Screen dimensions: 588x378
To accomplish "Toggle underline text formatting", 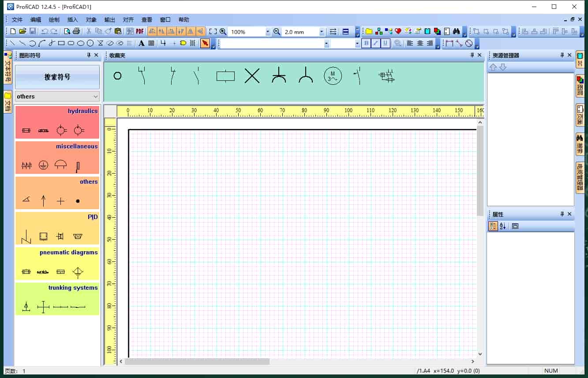I will pos(385,43).
